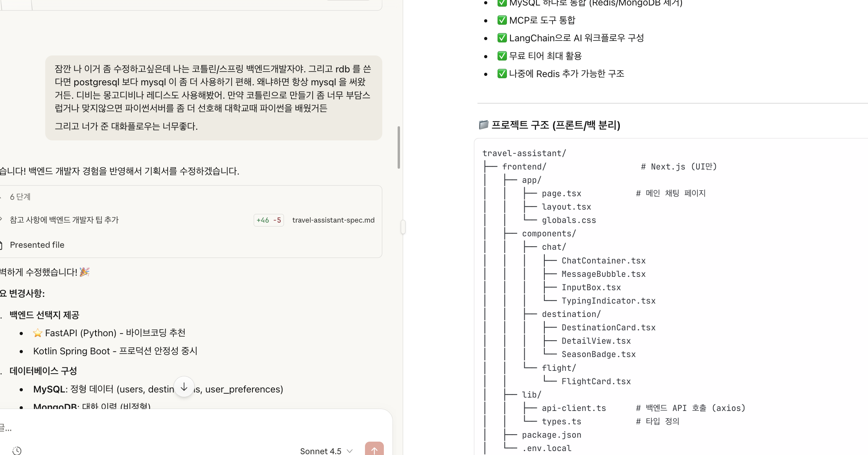Click the star icon beside FastAPI (Python)
Screen dimensions: 868x455
click(38, 333)
